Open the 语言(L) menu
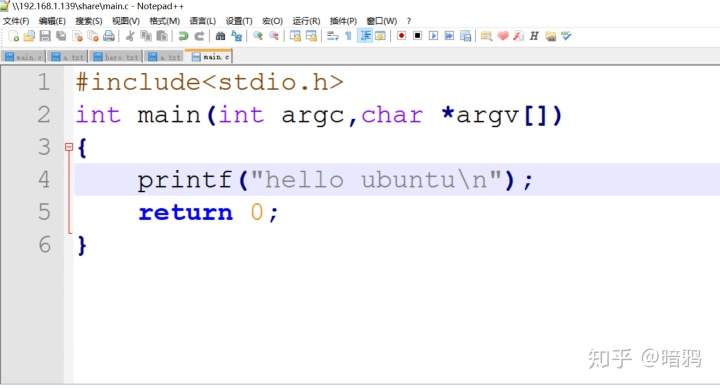 click(x=202, y=21)
